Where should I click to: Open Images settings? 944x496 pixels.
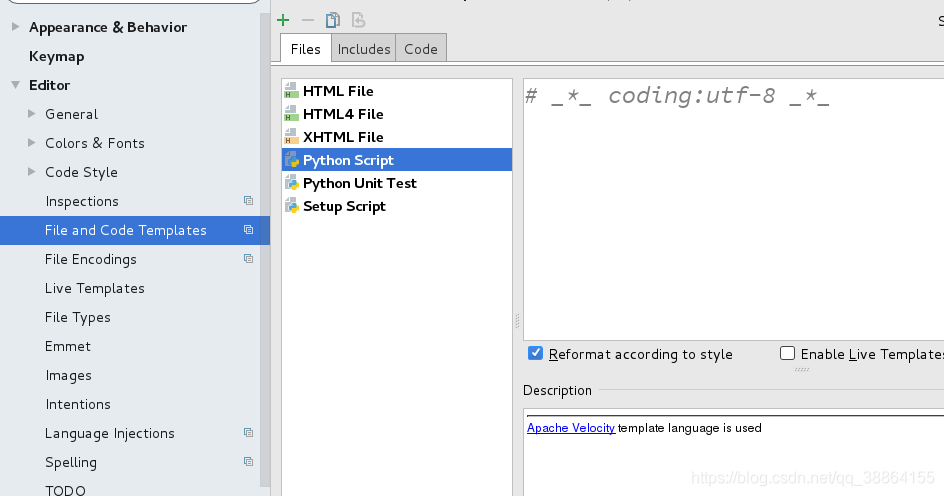click(68, 376)
